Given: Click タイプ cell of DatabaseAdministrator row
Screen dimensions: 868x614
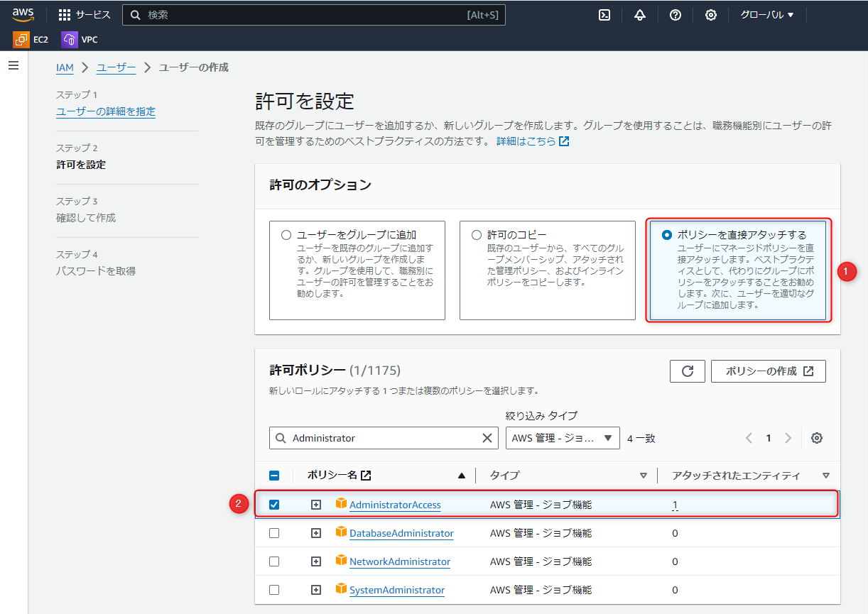Looking at the screenshot, I should 541,533.
